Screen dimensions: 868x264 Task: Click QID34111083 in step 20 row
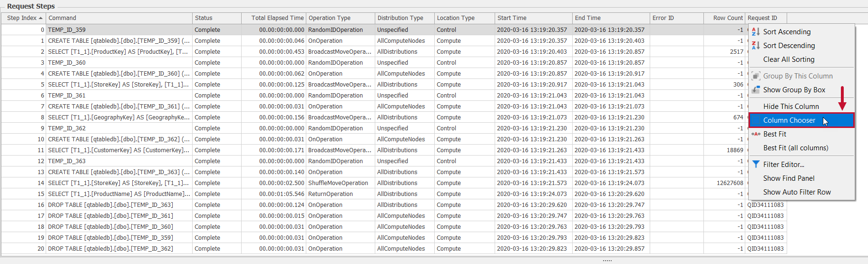coord(766,249)
